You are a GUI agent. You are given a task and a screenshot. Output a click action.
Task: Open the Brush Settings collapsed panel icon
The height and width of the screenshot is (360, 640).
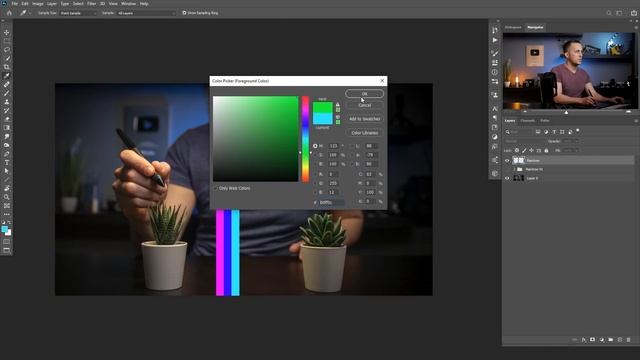(x=495, y=53)
